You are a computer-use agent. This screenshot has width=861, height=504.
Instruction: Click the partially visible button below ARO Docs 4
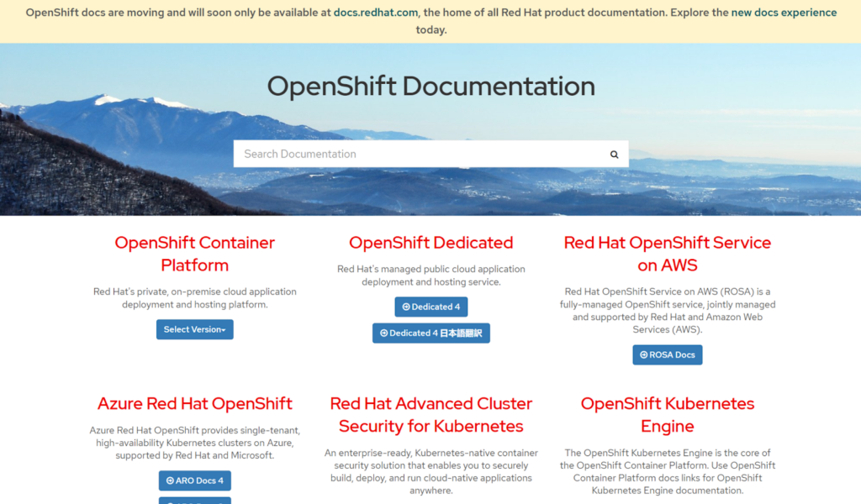pos(194,501)
